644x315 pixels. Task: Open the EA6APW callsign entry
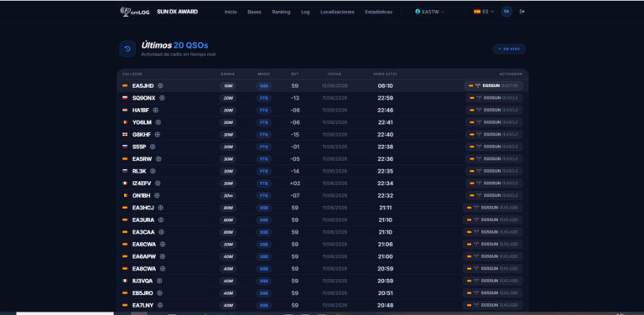tap(144, 256)
